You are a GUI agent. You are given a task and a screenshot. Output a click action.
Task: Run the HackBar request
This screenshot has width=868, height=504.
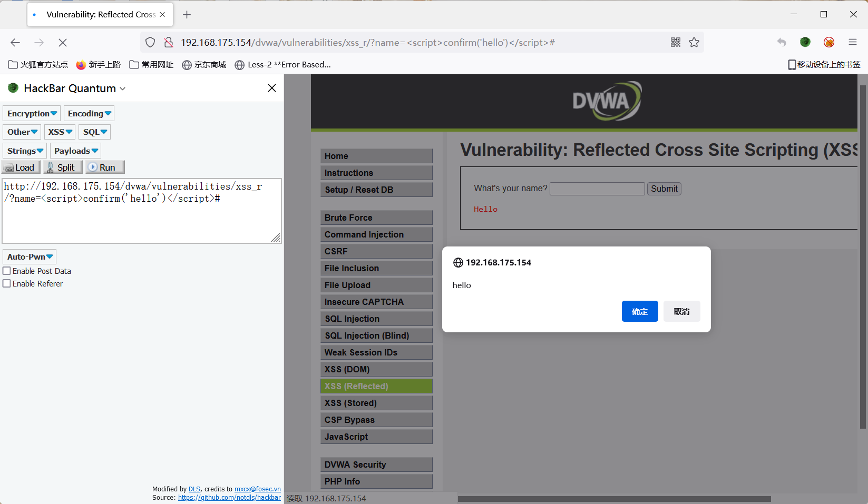[105, 167]
